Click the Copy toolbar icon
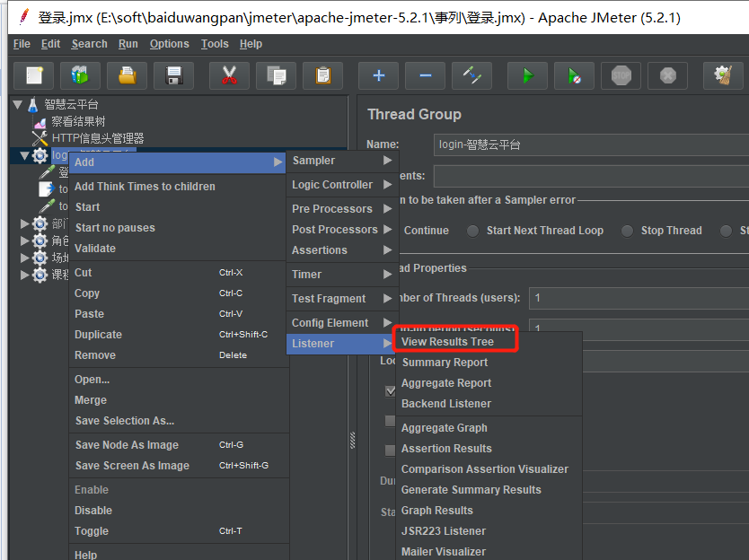Viewport: 749px width, 560px height. pyautogui.click(x=276, y=75)
